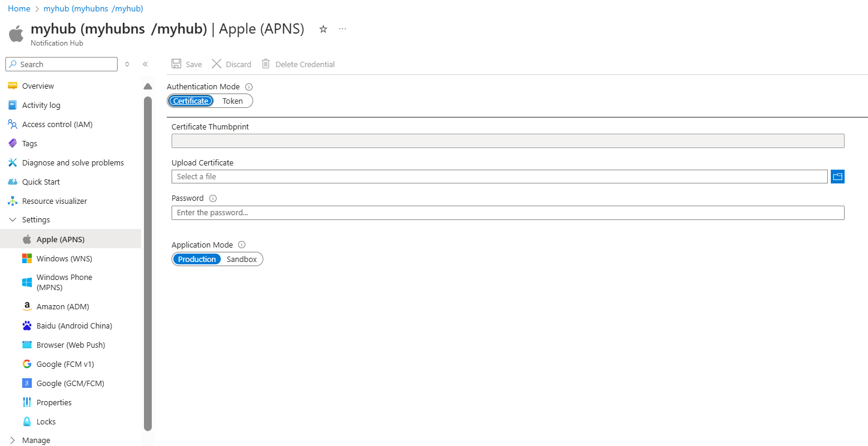Star this Notification Hub as favorite
Image resolution: width=868 pixels, height=446 pixels.
[323, 29]
